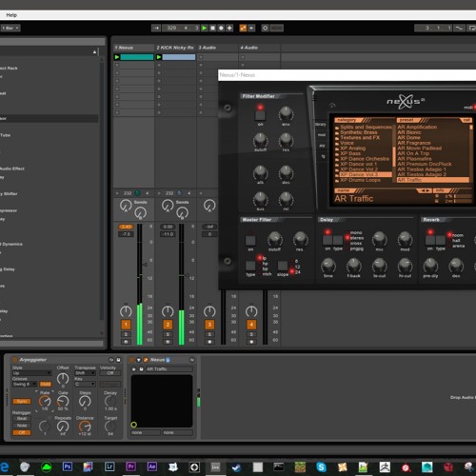The image size is (476, 476).
Task: Open the Nexus plugin window with the wrench icon
Action: pyautogui.click(x=146, y=360)
